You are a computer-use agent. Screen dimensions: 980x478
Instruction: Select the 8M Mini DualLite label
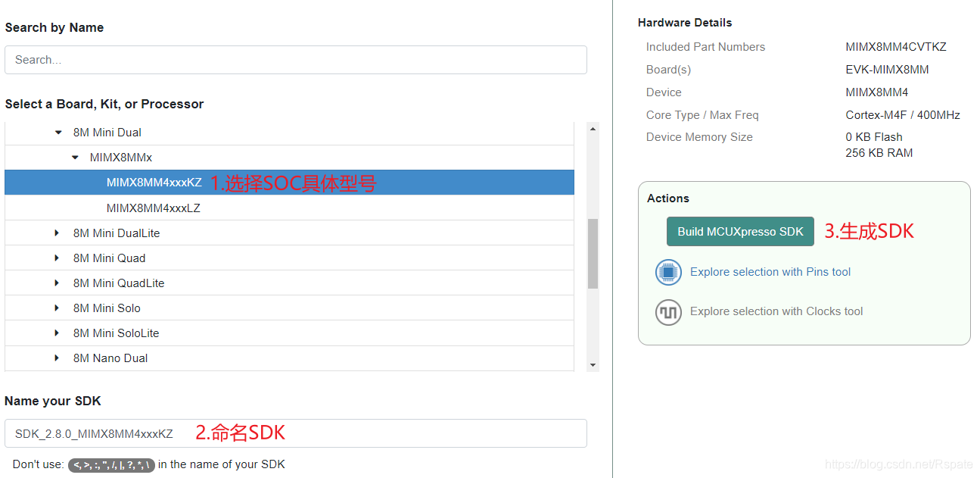(x=117, y=233)
